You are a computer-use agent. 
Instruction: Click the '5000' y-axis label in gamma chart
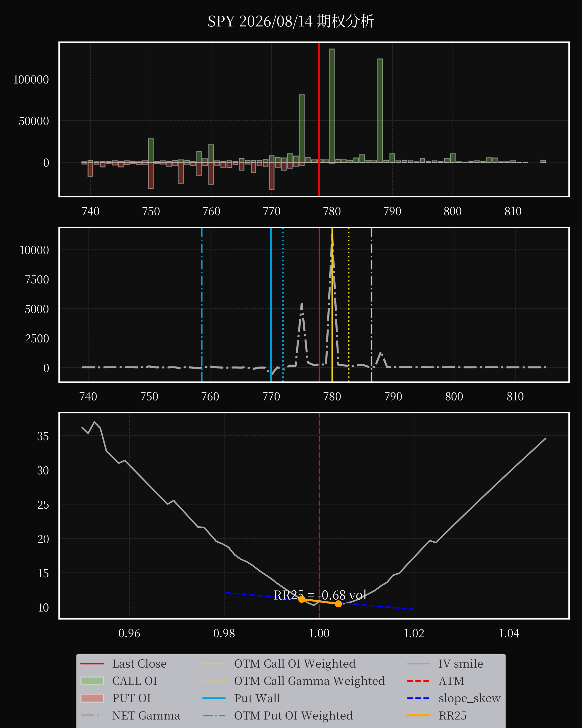[37, 309]
